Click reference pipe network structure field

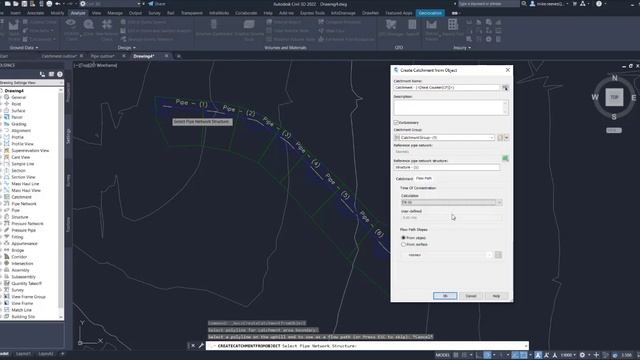447,167
